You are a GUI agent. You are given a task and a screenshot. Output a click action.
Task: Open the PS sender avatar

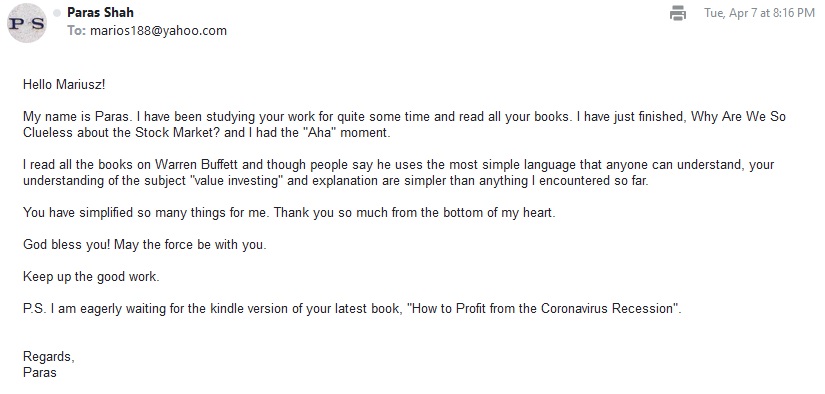point(27,23)
